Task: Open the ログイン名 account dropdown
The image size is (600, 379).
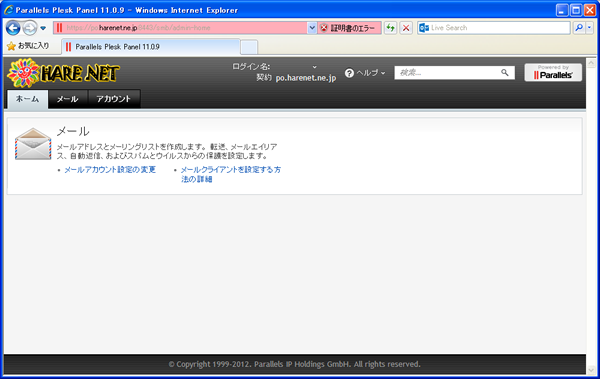Action: (314, 67)
